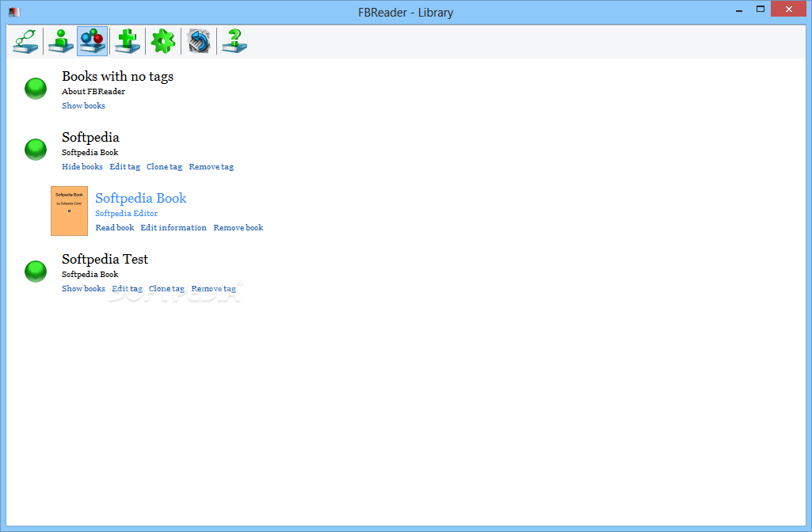Click Edit information for Softpedia Book
This screenshot has width=812, height=532.
173,228
